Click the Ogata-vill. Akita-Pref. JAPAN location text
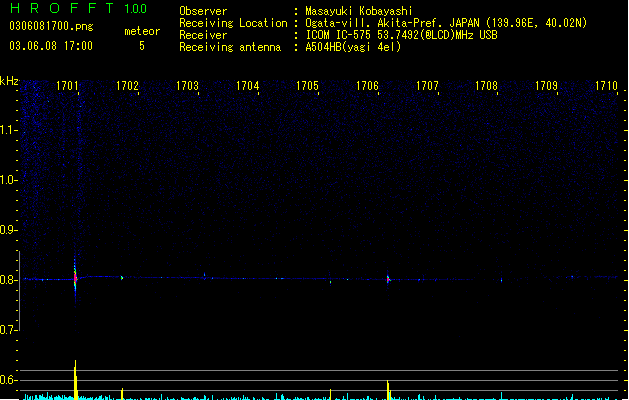The image size is (629, 400). coord(446,23)
